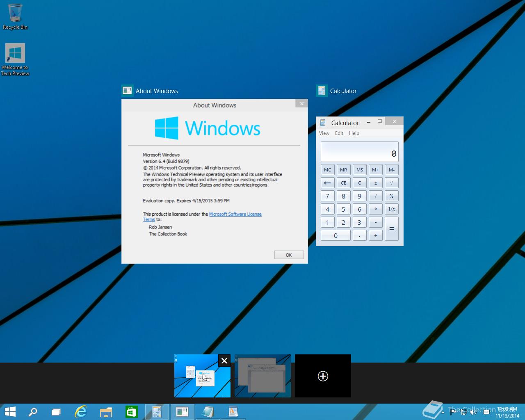
Task: Click the percent key
Action: [x=392, y=196]
